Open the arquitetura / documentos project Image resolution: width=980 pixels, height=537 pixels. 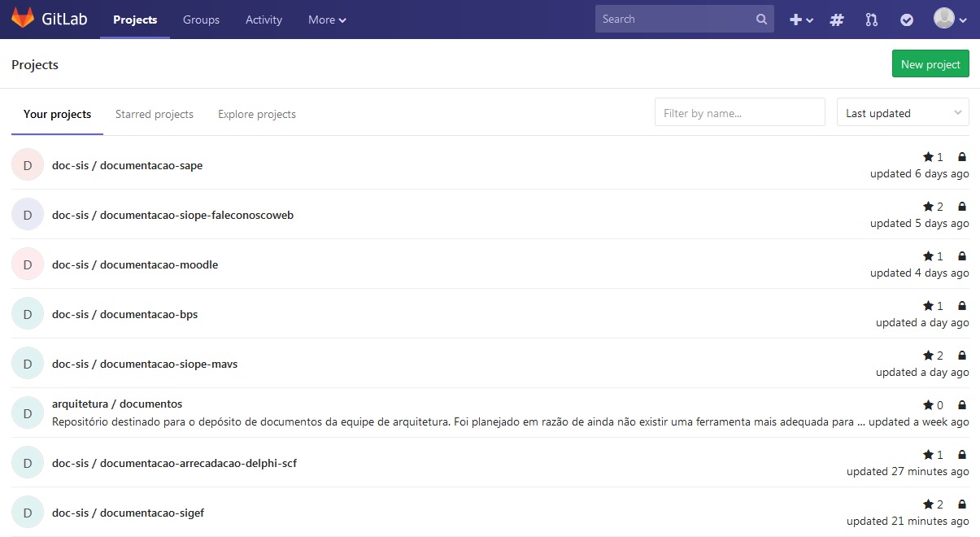(x=117, y=404)
